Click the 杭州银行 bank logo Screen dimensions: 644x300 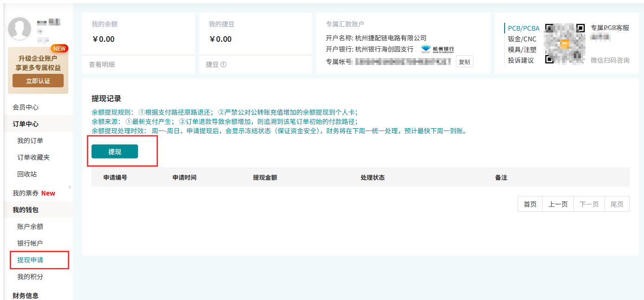point(437,49)
